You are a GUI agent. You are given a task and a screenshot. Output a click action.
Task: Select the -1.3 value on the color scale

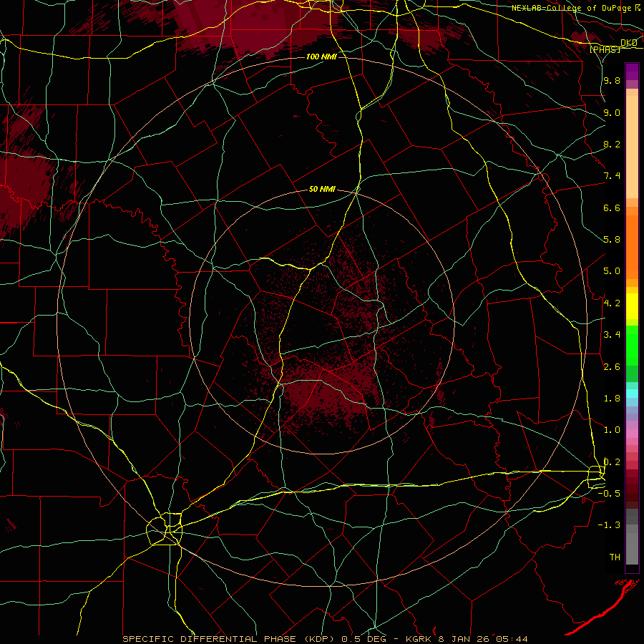click(609, 525)
